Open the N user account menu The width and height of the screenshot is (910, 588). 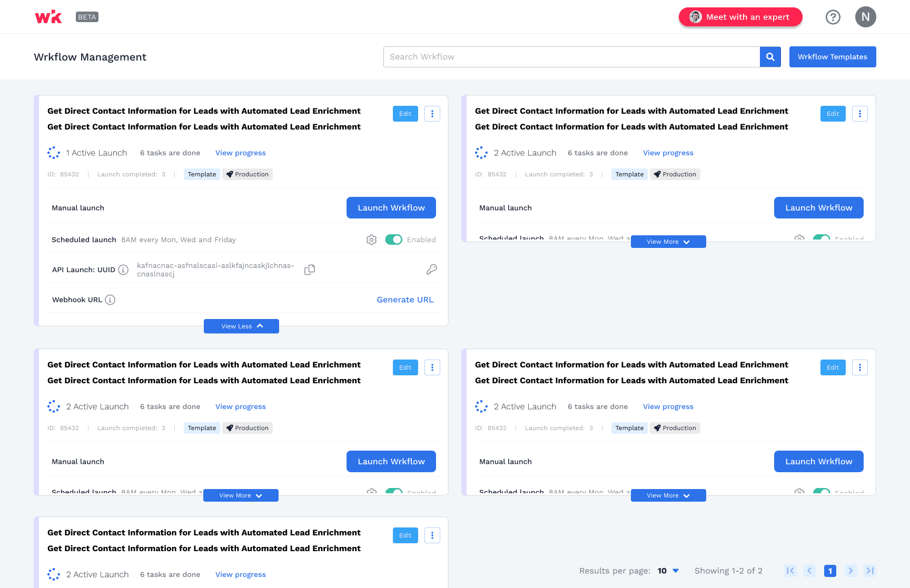[x=865, y=16]
